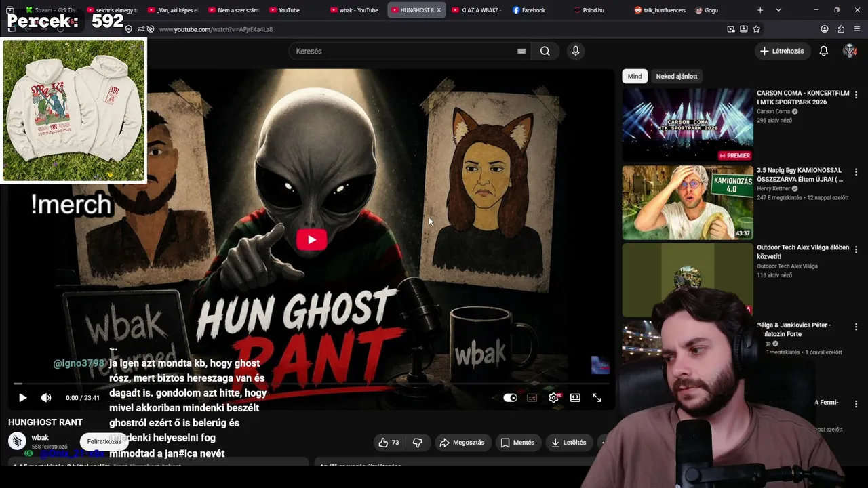Image resolution: width=868 pixels, height=488 pixels.
Task: Open the YouTube account avatar menu
Action: pyautogui.click(x=850, y=52)
